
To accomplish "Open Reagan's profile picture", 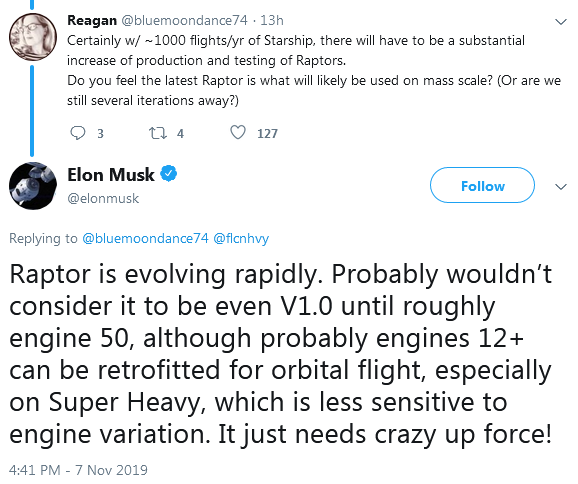I will 33,36.
